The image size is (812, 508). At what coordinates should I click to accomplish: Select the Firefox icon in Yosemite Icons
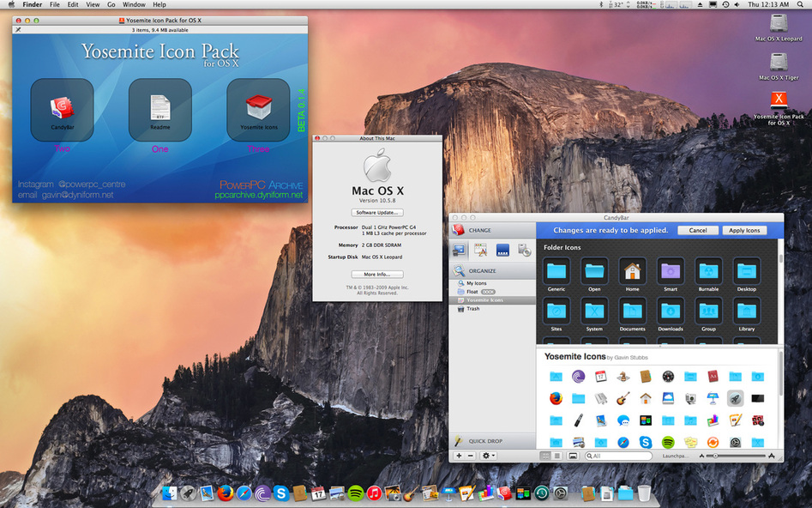[x=556, y=398]
